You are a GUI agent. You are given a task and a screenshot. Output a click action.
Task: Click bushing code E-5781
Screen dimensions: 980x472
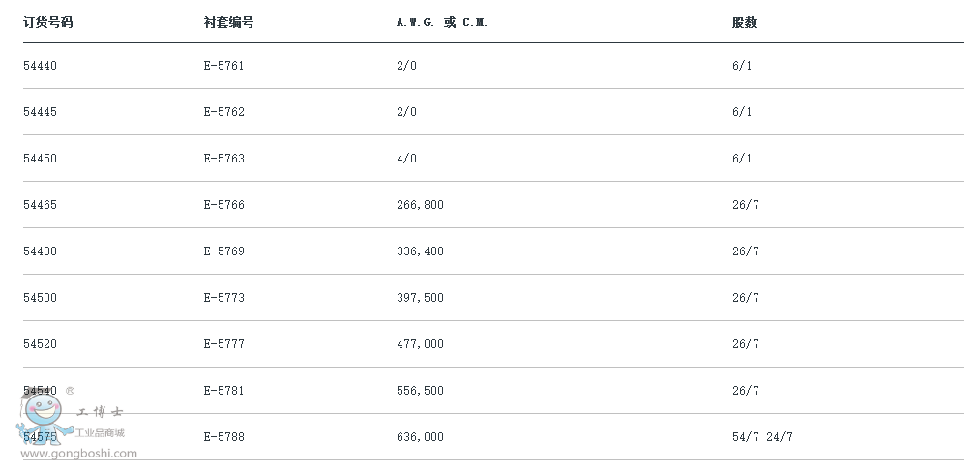[x=223, y=390]
